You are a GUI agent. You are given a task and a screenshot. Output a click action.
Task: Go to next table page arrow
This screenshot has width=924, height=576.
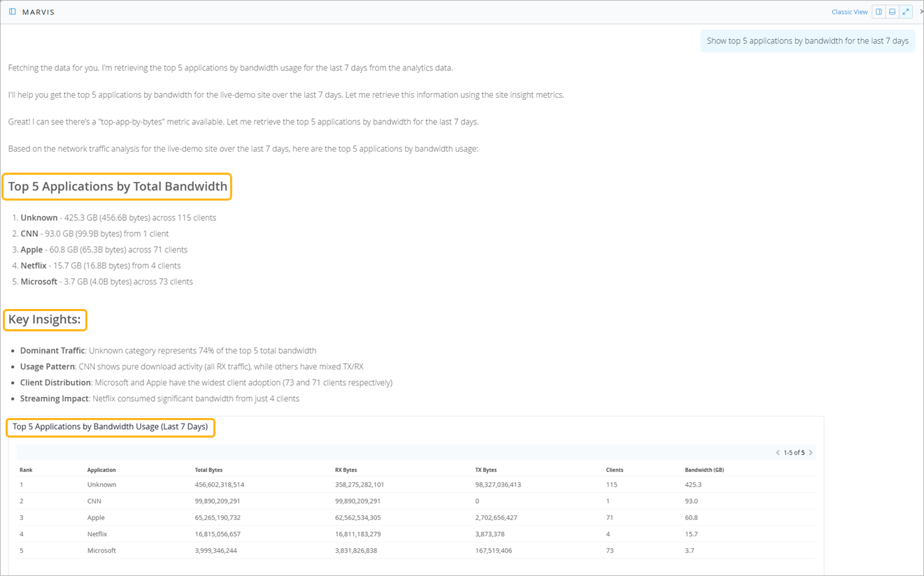click(811, 452)
